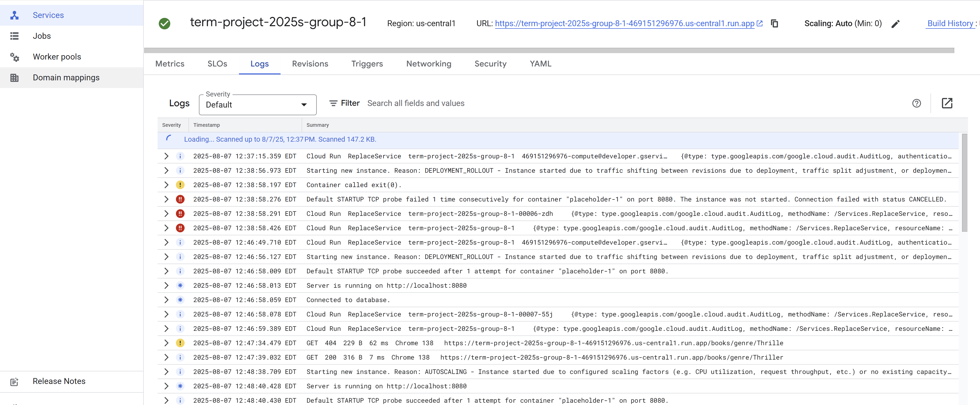This screenshot has height=405, width=980.
Task: Click the error icon on the STARTUP TCP probe failed log
Action: point(180,199)
